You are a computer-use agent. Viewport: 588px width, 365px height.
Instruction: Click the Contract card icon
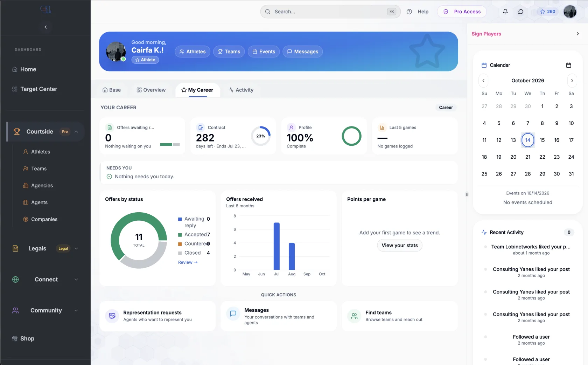click(201, 128)
